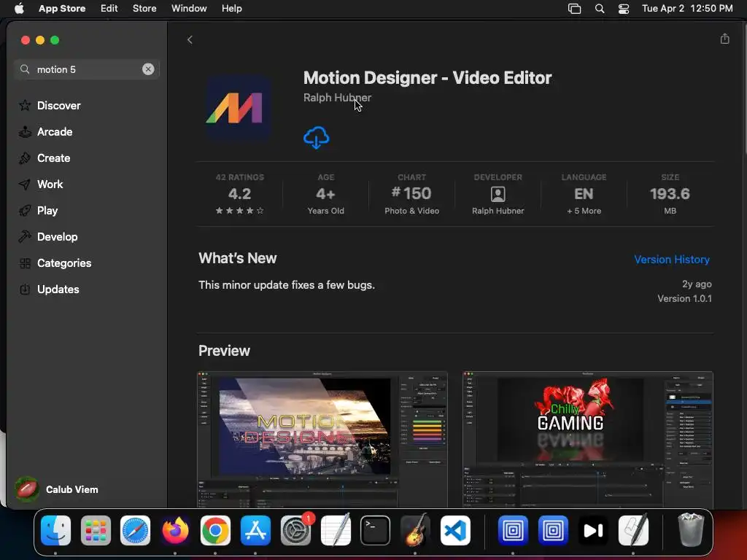Click the date and time in the menu bar
This screenshot has height=560, width=747.
pos(687,9)
